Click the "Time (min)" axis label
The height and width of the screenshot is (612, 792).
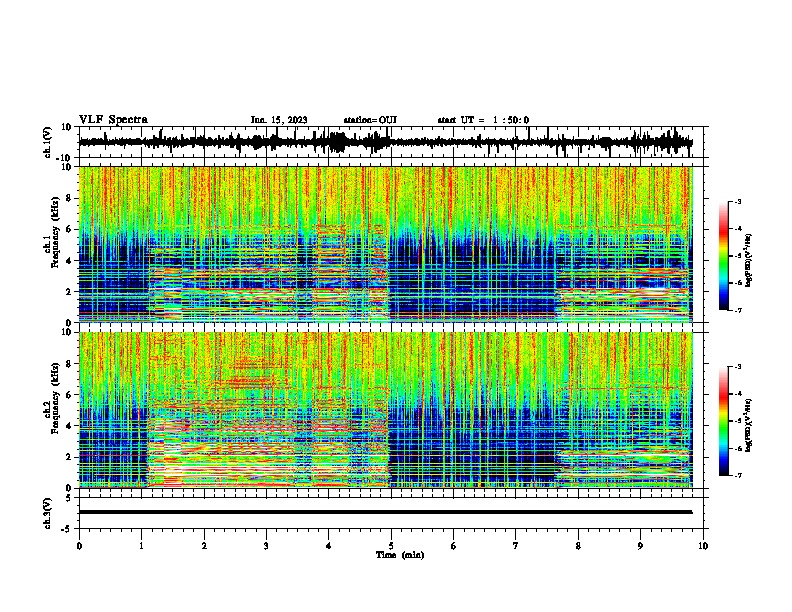tap(400, 555)
